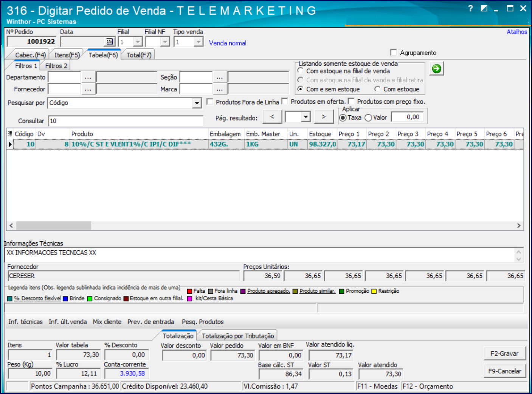Select Com estoque na filial de venda
The image size is (532, 394).
click(301, 71)
